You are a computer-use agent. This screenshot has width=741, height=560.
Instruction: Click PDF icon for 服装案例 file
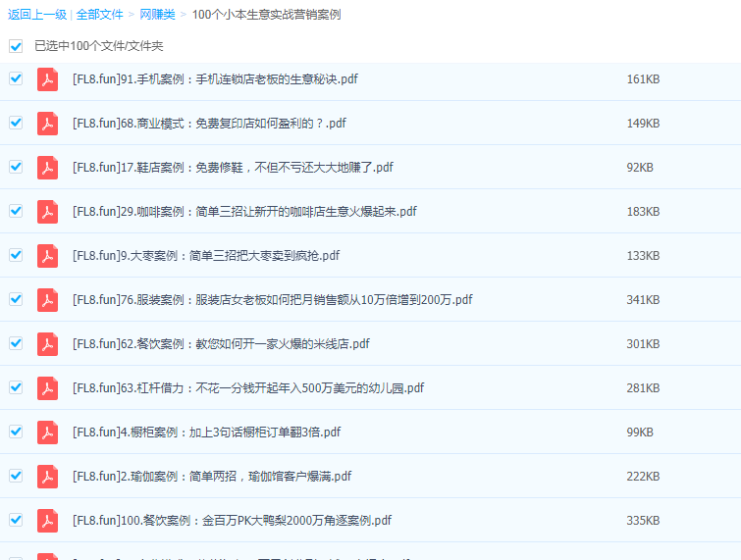pos(47,300)
